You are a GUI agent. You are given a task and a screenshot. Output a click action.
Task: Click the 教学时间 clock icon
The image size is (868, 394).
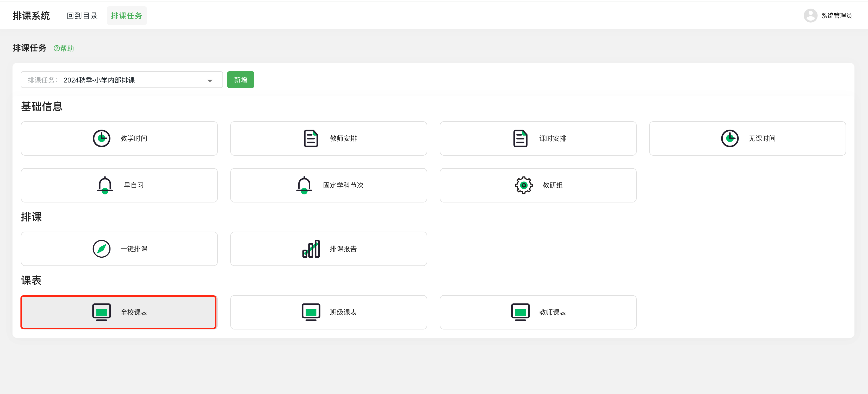[101, 138]
